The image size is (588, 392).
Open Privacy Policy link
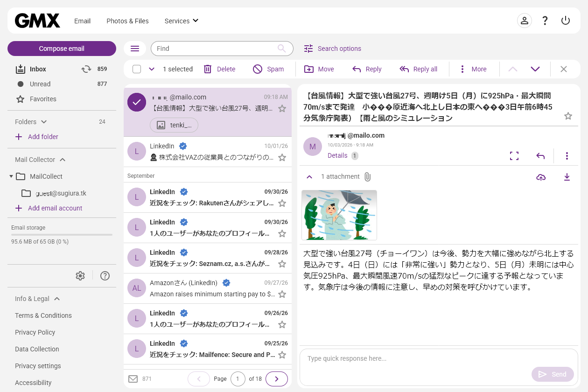(x=35, y=332)
